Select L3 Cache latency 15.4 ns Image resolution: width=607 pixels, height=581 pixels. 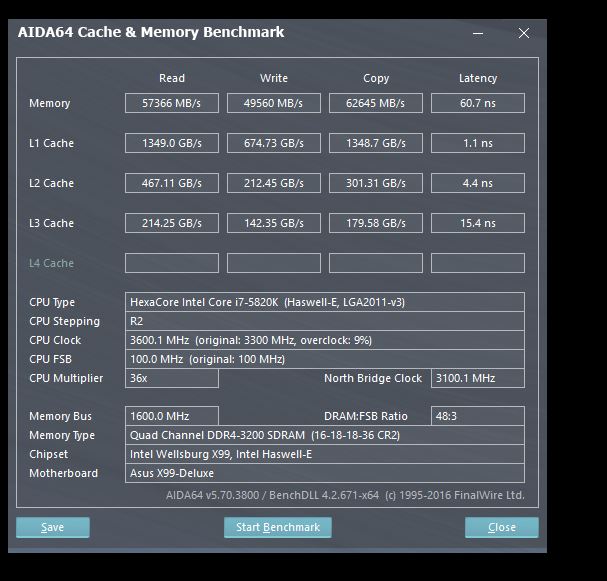tap(478, 223)
